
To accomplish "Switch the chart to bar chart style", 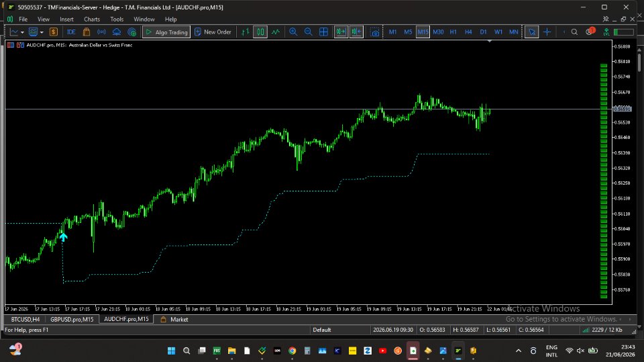I will (x=246, y=32).
